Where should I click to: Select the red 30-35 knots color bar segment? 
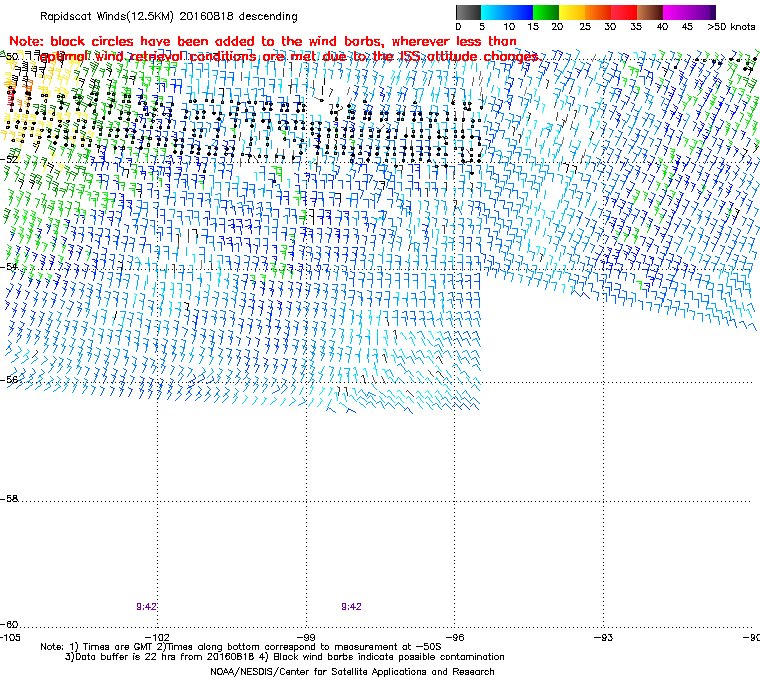tap(624, 12)
